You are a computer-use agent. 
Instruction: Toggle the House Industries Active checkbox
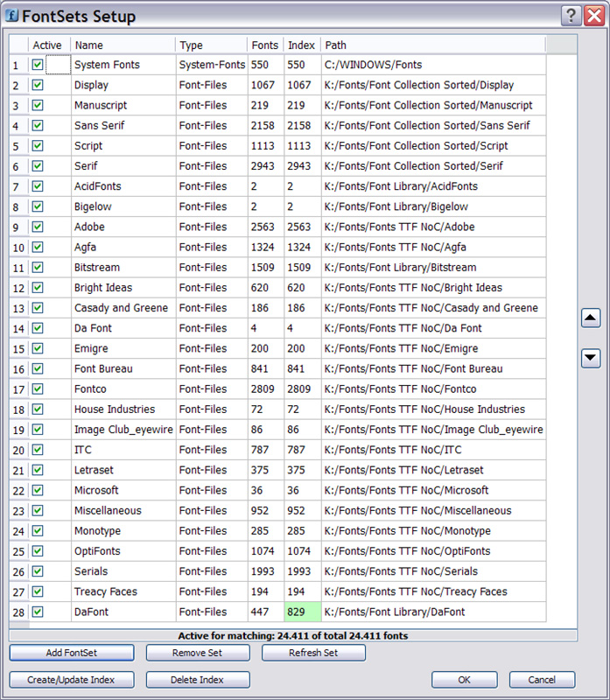click(x=38, y=409)
